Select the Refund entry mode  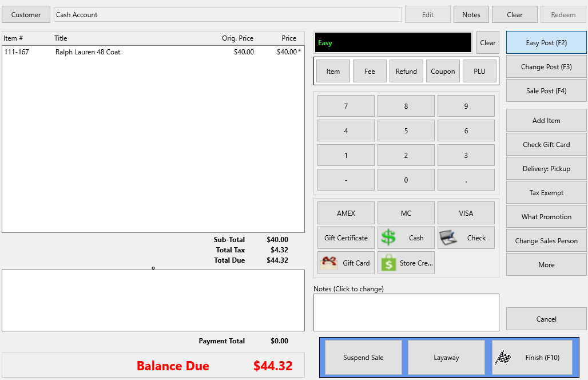[406, 72]
